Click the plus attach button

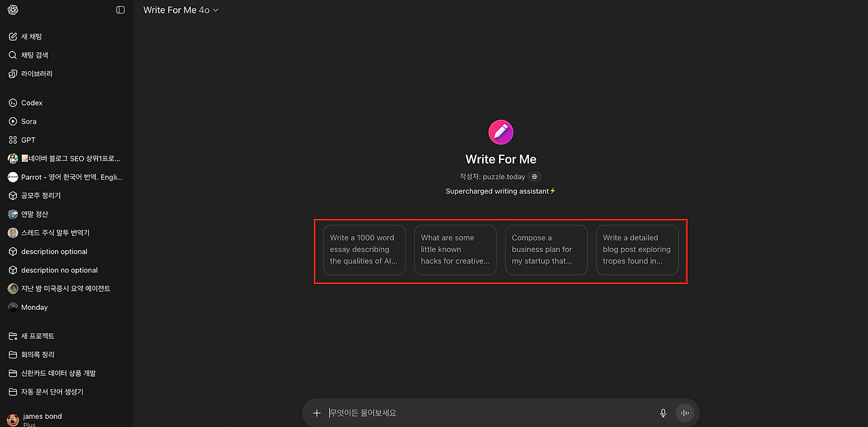(317, 413)
